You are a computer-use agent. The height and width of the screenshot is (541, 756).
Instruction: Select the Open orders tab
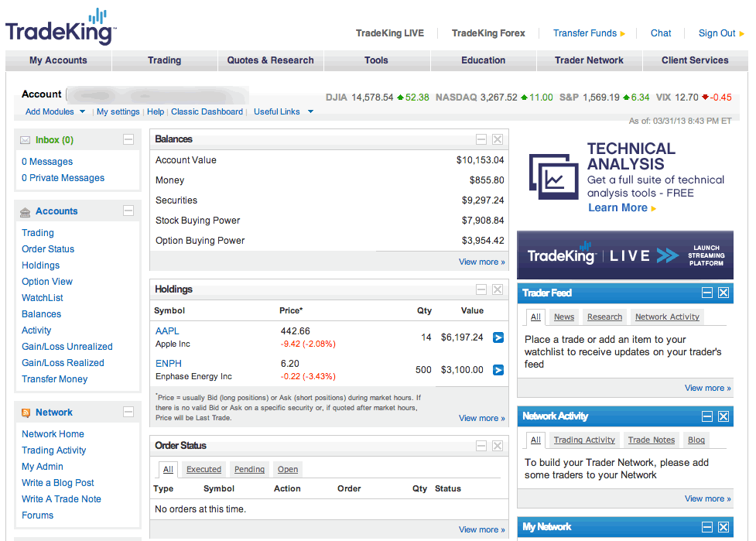click(x=288, y=469)
